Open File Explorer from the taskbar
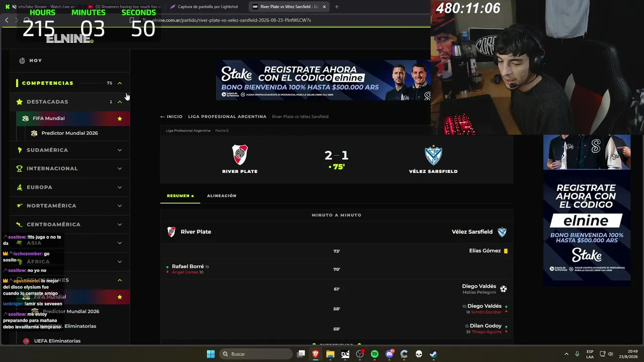The height and width of the screenshot is (362, 644). pos(330,354)
